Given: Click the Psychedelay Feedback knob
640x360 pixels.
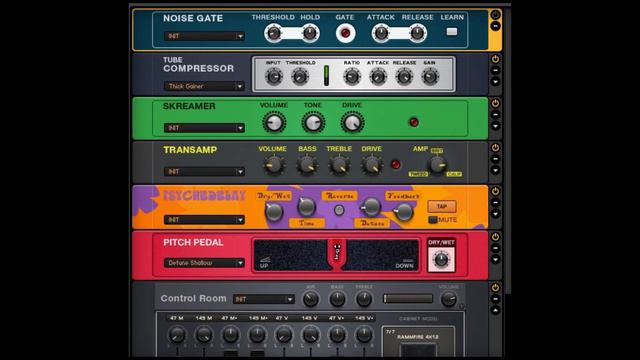Looking at the screenshot, I should click(404, 212).
